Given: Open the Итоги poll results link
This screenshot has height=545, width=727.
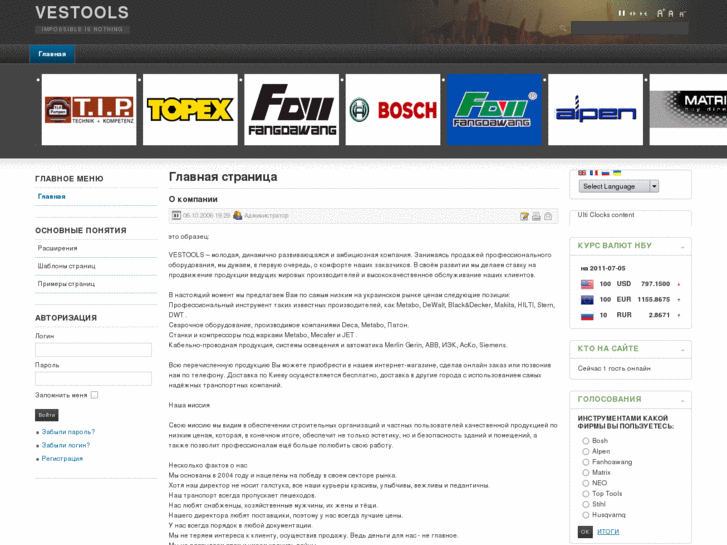Looking at the screenshot, I should coord(608,532).
